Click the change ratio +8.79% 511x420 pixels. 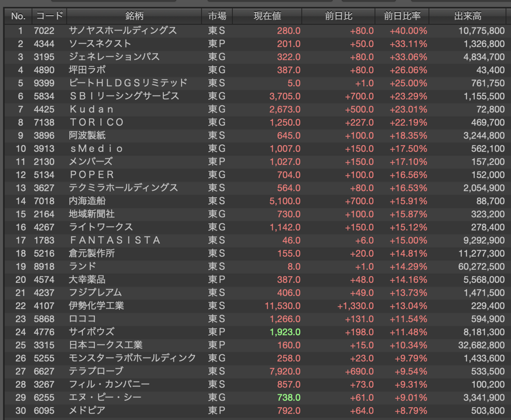point(410,411)
